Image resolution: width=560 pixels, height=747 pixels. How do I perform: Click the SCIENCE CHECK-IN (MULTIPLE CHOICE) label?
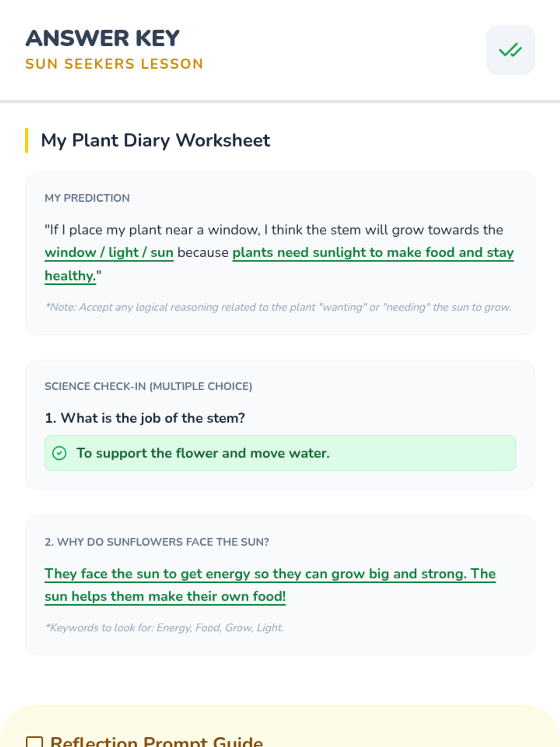pos(148,387)
